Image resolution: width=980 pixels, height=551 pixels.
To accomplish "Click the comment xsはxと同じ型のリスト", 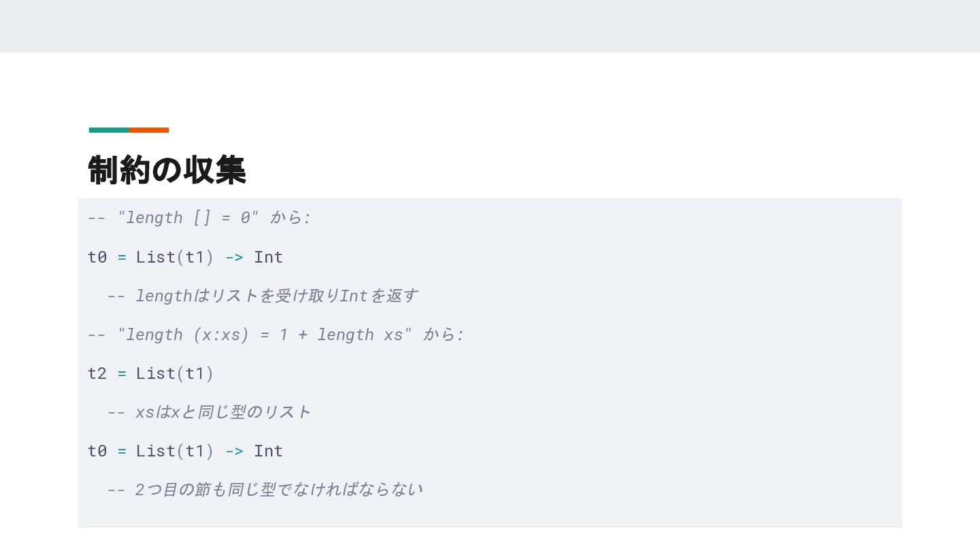I will point(209,412).
